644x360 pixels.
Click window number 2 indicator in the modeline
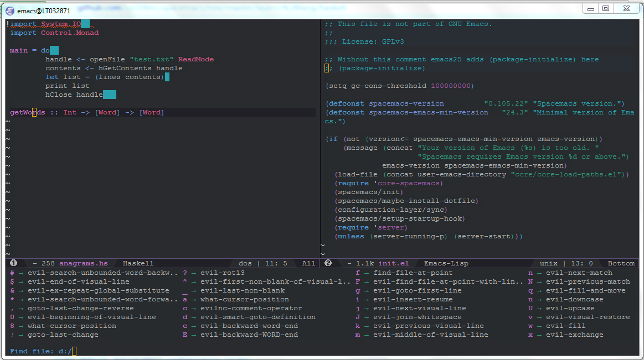point(328,263)
